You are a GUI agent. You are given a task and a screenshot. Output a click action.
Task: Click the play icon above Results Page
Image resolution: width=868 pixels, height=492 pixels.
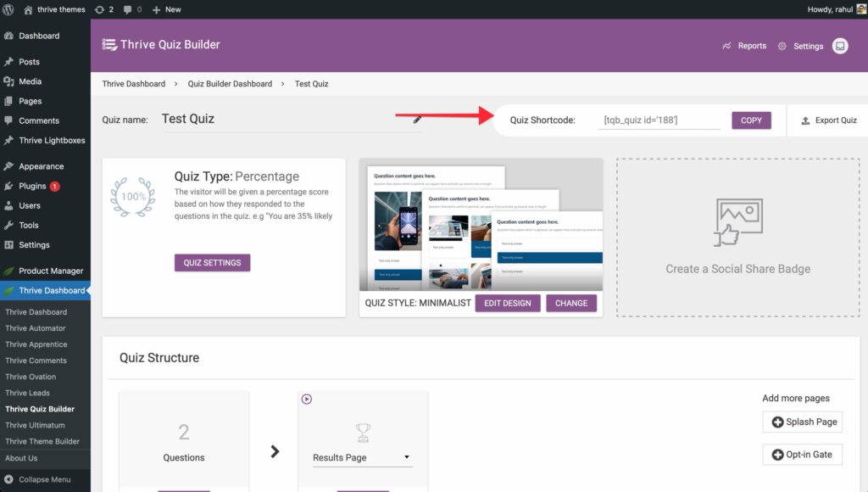click(307, 399)
